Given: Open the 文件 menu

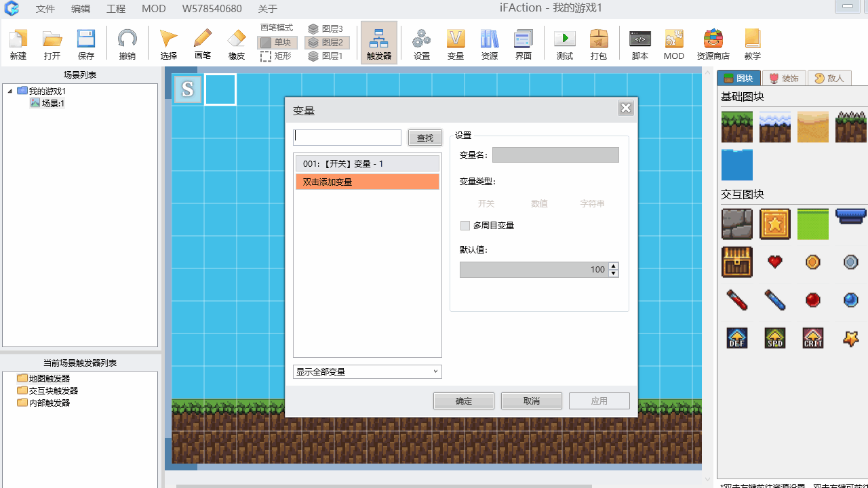Looking at the screenshot, I should point(45,9).
